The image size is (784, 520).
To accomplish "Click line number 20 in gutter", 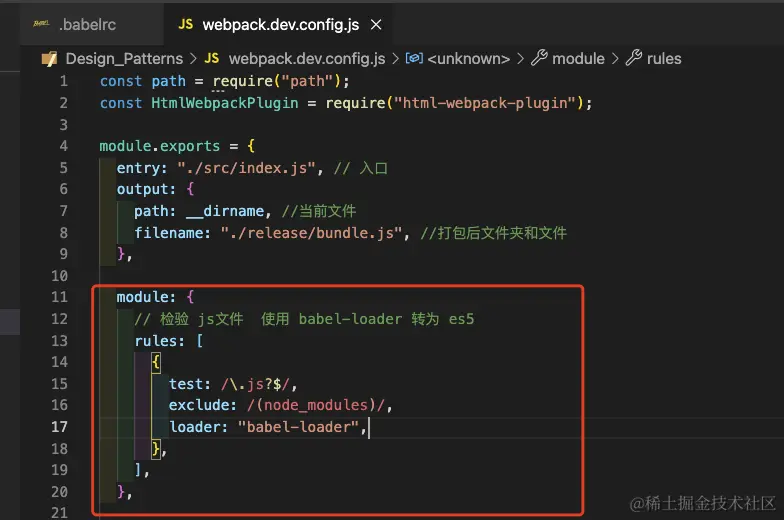I will tap(60, 492).
